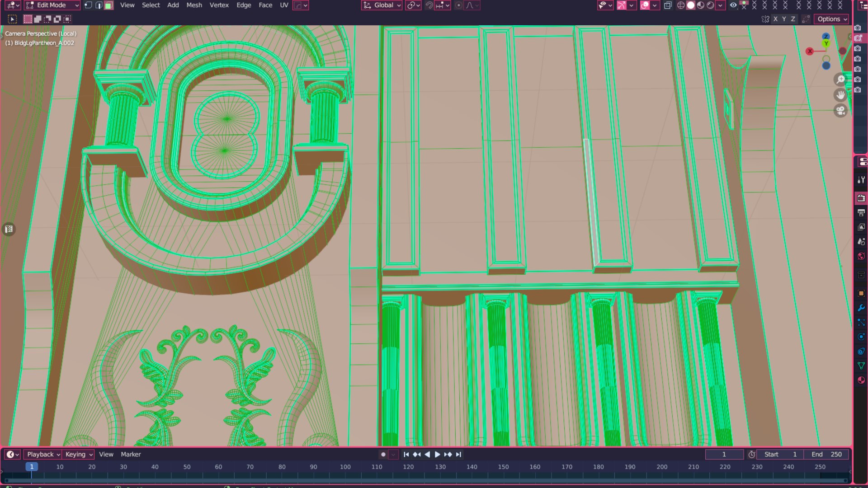Switch to solid shading

(691, 5)
